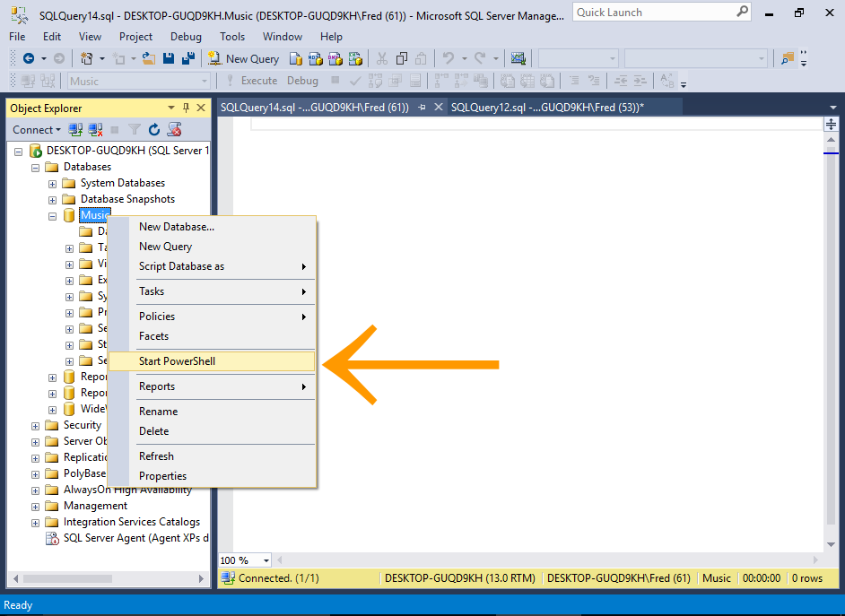Open the Tools menu
Viewport: 845px width, 616px height.
point(231,37)
